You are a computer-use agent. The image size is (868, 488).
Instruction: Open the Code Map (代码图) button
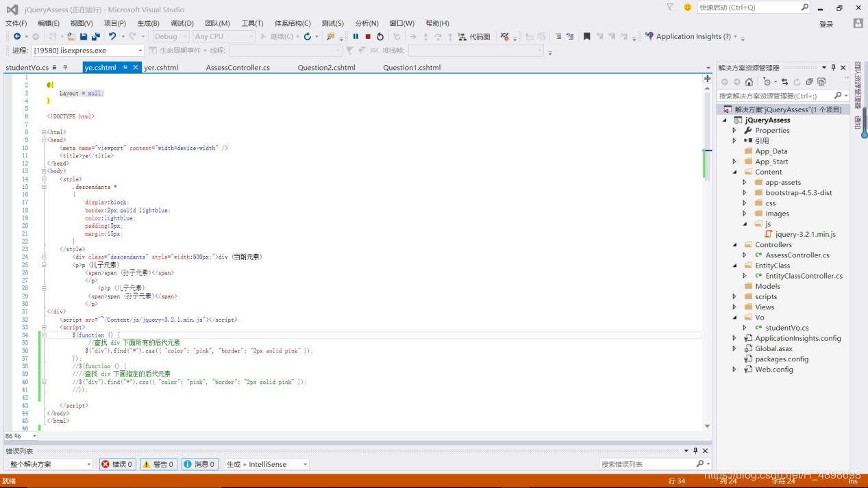pos(474,36)
